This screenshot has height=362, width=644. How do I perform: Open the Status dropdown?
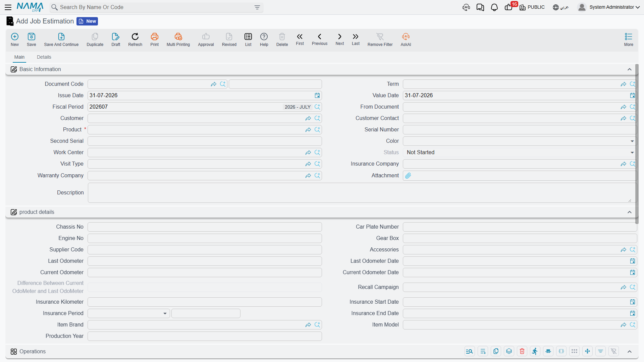[632, 153]
